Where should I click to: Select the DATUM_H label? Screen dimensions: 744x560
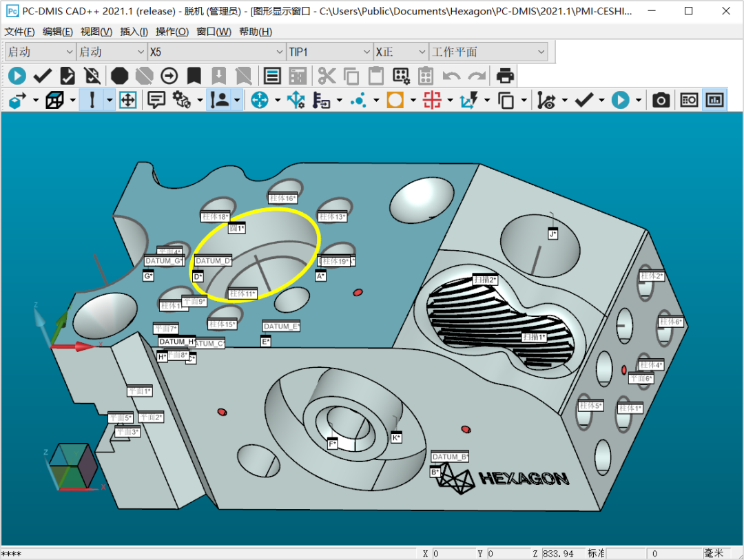click(177, 341)
